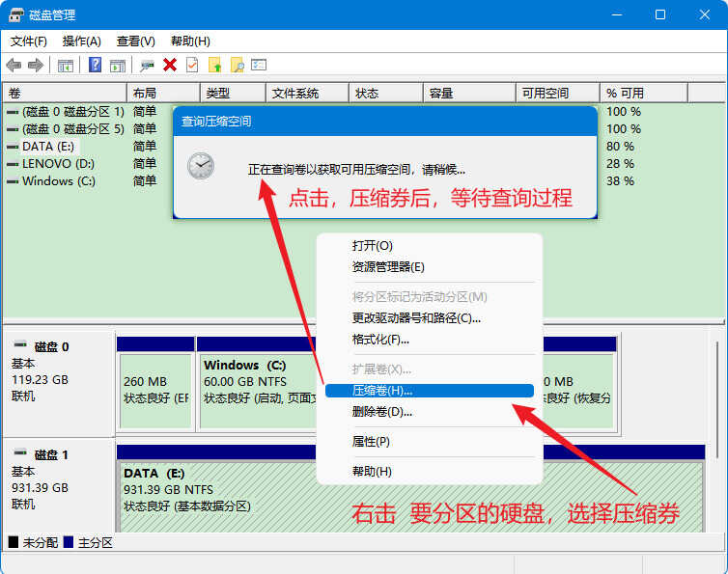Click the 主分区 blue legend swatch

[69, 542]
